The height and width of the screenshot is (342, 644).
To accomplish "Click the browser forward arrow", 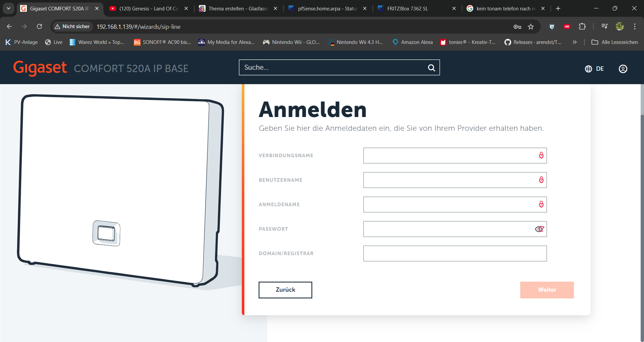I will point(24,26).
